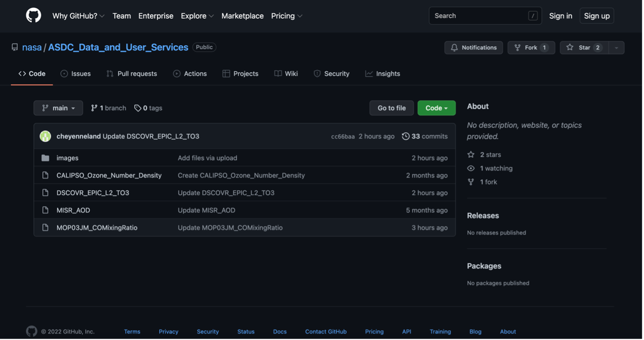Image resolution: width=644 pixels, height=340 pixels.
Task: Click the star icon beside 2 stars
Action: point(471,155)
